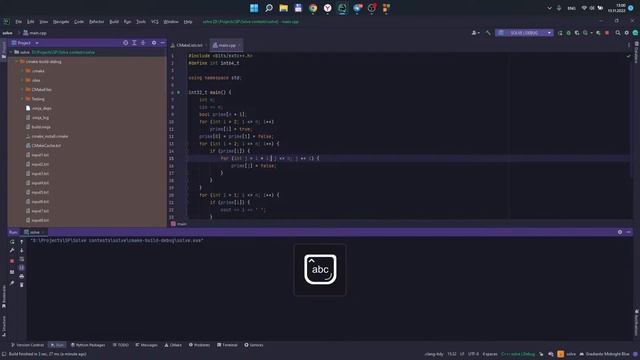Collapse the cmake-build-debug folder

pyautogui.click(x=17, y=62)
